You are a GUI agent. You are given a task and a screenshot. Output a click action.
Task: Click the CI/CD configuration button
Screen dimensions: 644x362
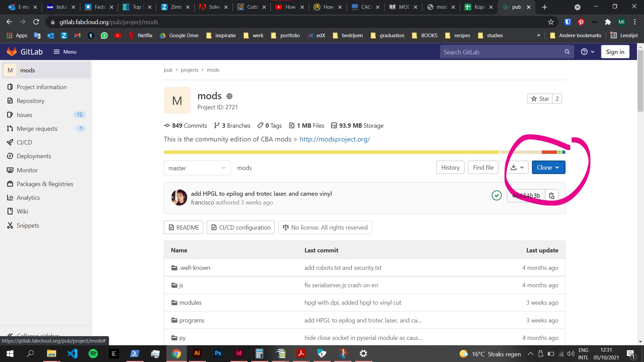point(240,227)
